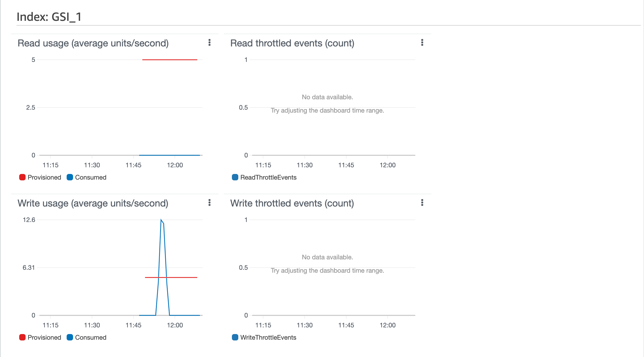Image resolution: width=644 pixels, height=357 pixels.
Task: Click the write consumed peak near 12.6
Action: click(161, 220)
